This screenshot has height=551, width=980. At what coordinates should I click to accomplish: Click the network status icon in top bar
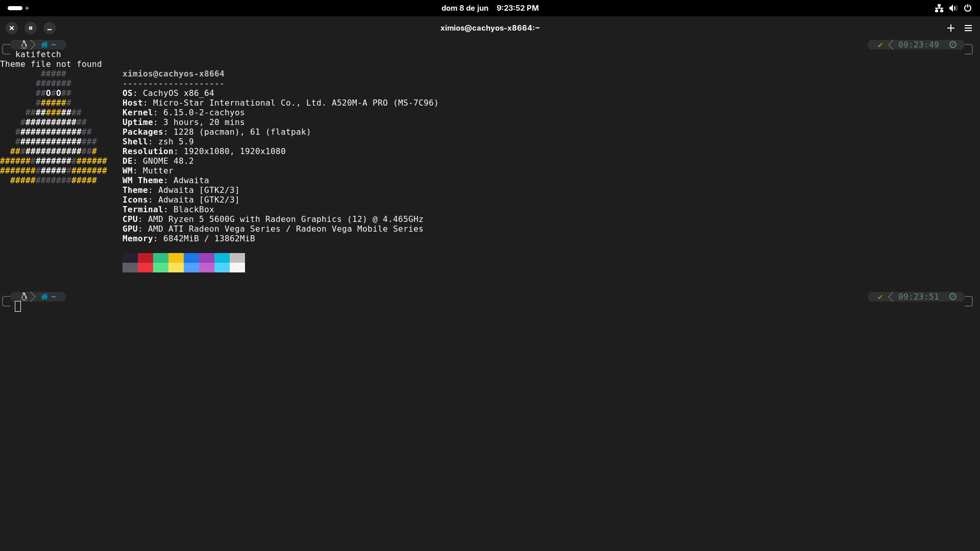tap(939, 8)
